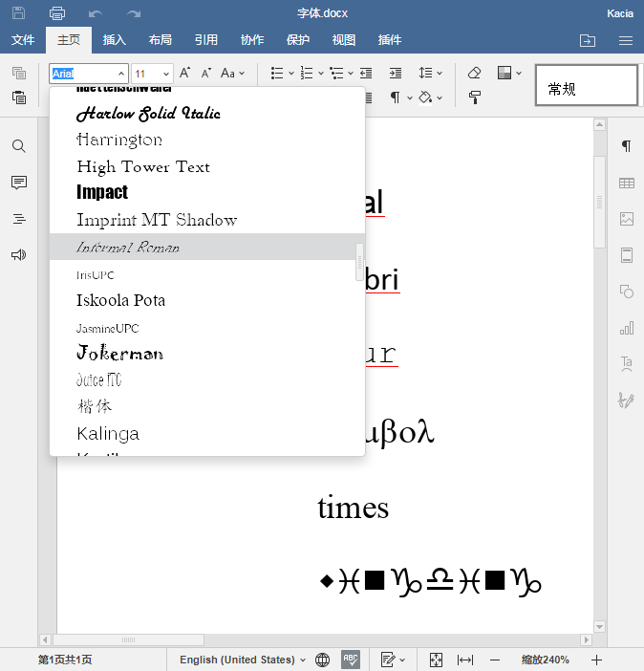Image resolution: width=644 pixels, height=671 pixels.
Task: Select the Harlow Solid Italic font
Action: pos(207,114)
